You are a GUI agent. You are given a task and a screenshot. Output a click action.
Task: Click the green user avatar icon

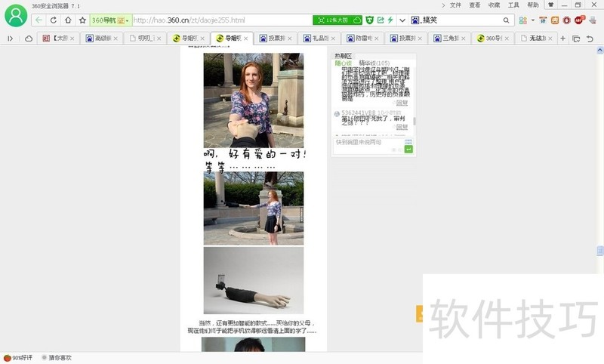point(14,16)
